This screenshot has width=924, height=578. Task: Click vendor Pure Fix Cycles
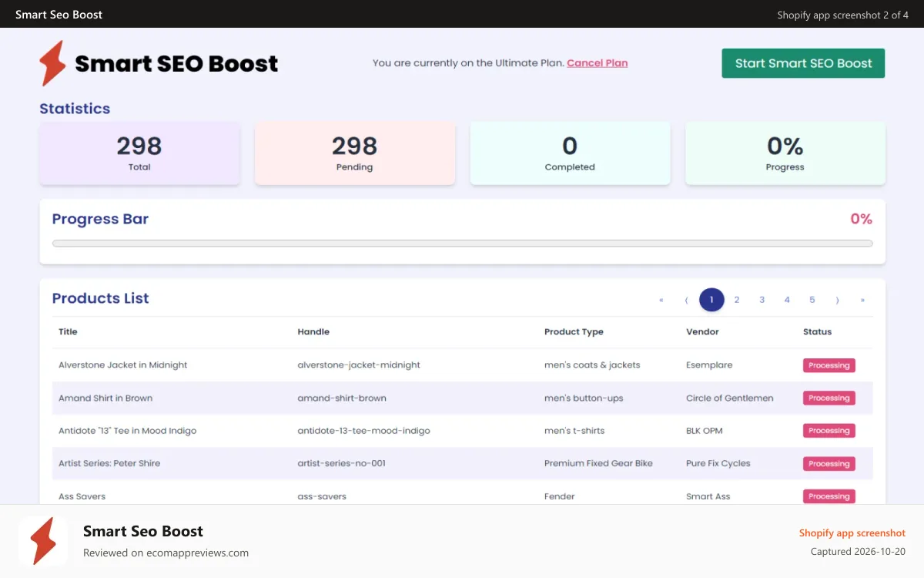click(718, 463)
